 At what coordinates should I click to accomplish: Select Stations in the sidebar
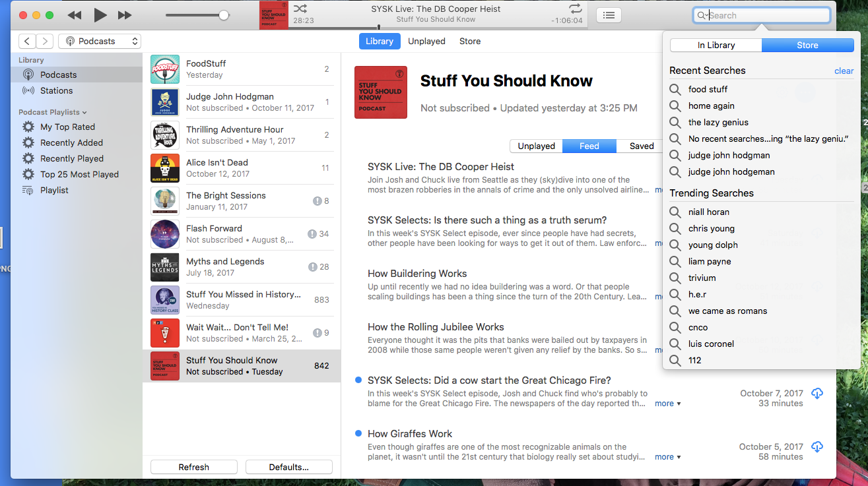[76, 90]
